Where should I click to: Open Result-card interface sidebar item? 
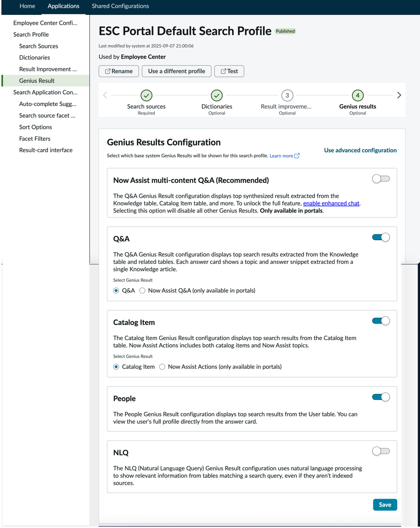(x=45, y=150)
